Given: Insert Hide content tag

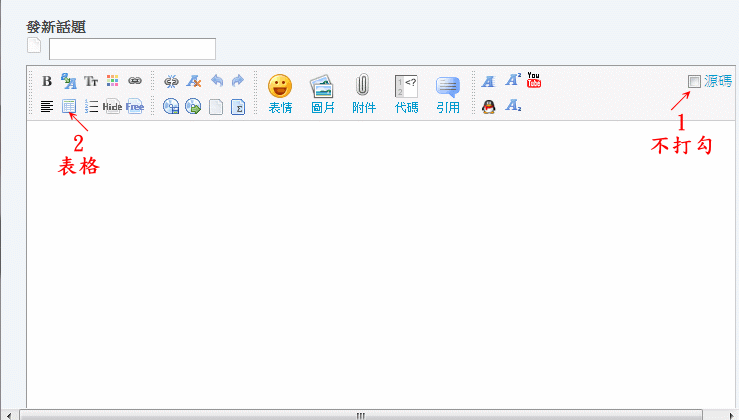Looking at the screenshot, I should click(x=112, y=107).
